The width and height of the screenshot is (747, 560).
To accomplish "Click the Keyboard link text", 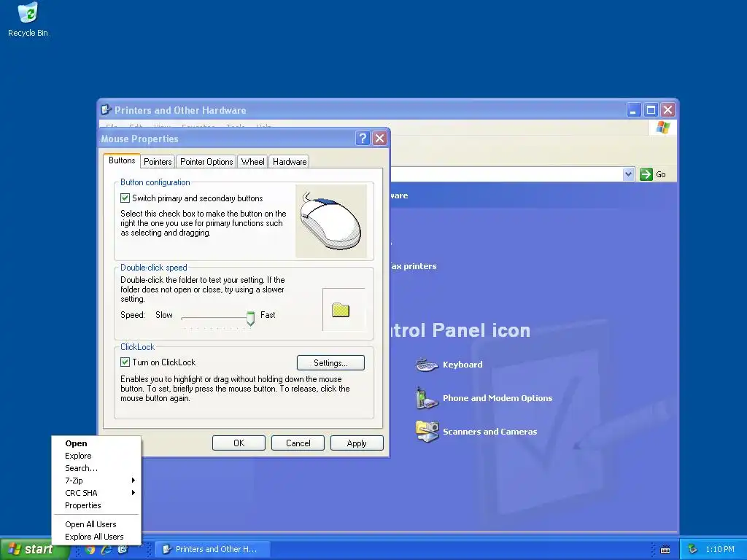I will (462, 365).
